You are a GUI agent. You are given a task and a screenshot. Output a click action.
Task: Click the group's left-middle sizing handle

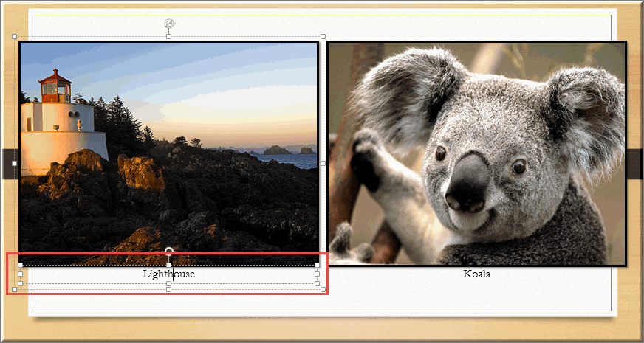14,163
